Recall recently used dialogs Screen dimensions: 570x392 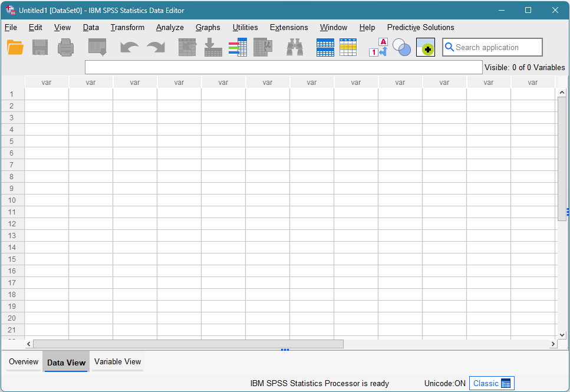coord(97,47)
